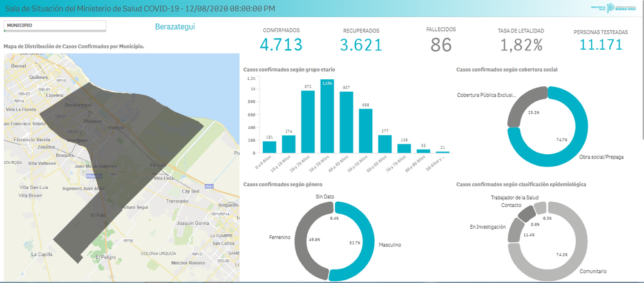Viewport: 644px width, 283px height.
Task: Click the Berazategui municipality title
Action: pos(175,27)
